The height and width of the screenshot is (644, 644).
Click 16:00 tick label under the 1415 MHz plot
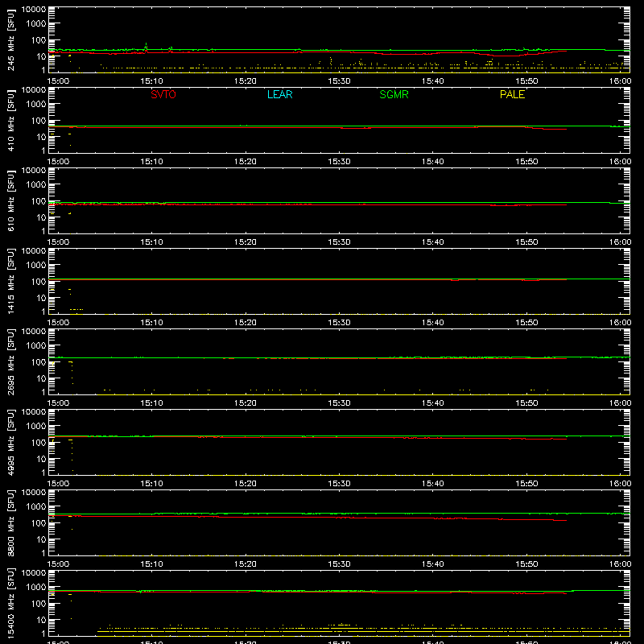tap(620, 323)
